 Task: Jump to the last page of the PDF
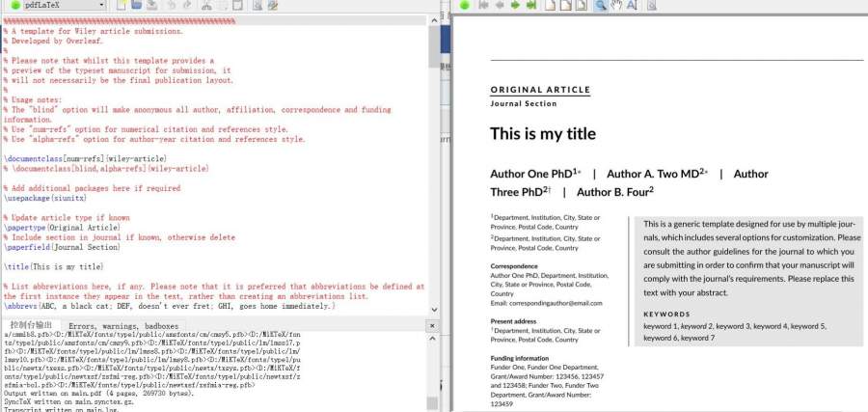coord(530,6)
